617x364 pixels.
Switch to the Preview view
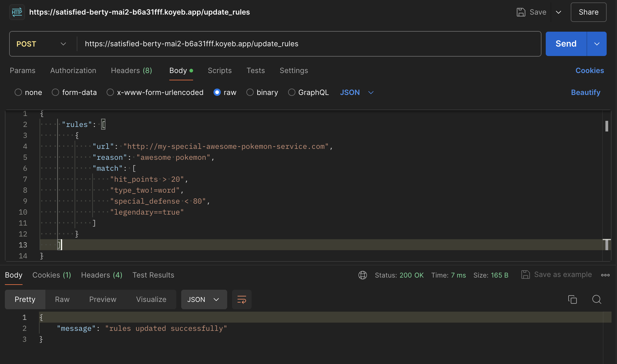tap(103, 299)
